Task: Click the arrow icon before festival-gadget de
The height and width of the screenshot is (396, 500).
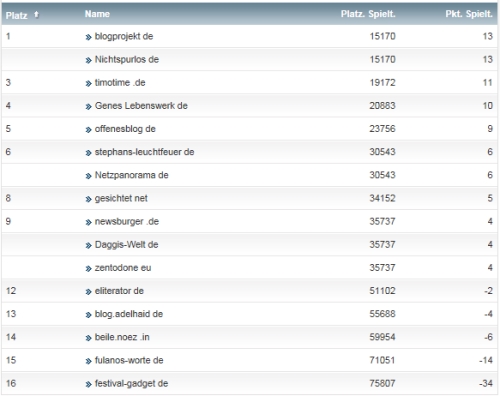Action: click(x=88, y=384)
